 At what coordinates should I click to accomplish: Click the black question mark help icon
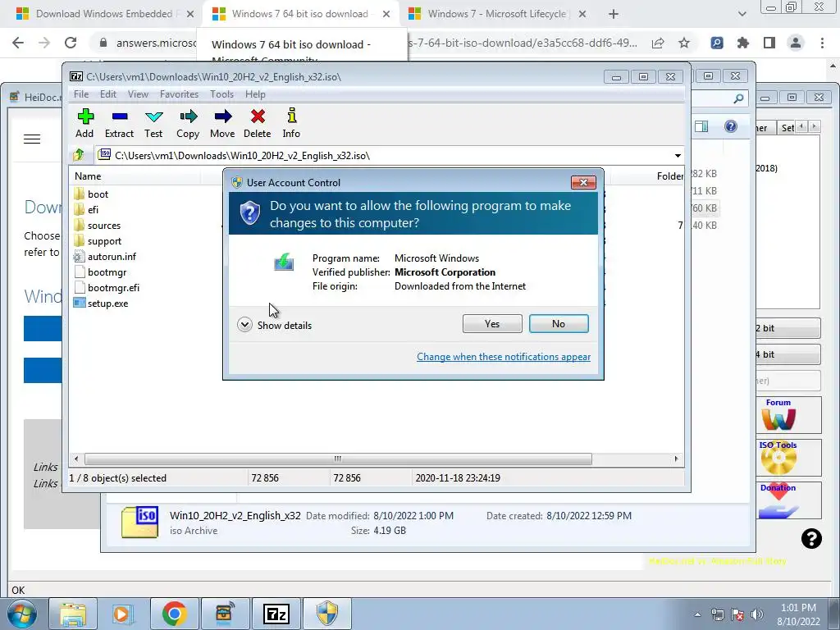(811, 538)
